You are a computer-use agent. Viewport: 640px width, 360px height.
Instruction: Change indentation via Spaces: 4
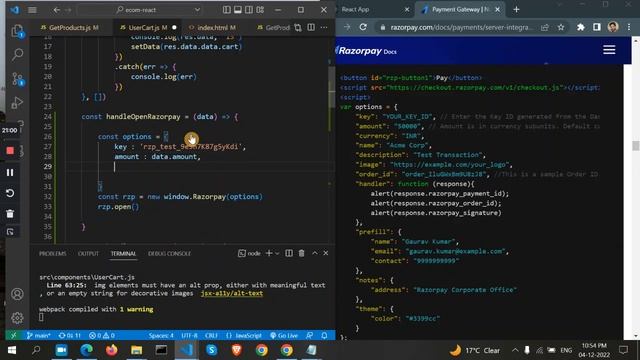pyautogui.click(x=161, y=336)
